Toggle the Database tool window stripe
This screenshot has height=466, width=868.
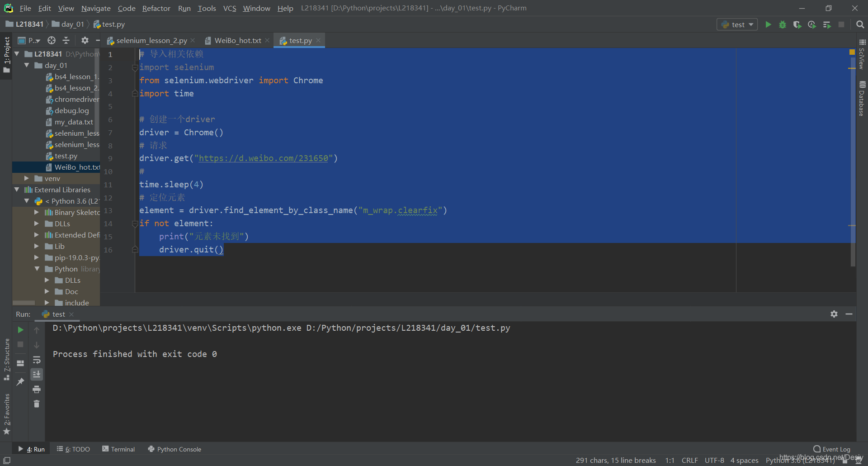click(x=862, y=99)
